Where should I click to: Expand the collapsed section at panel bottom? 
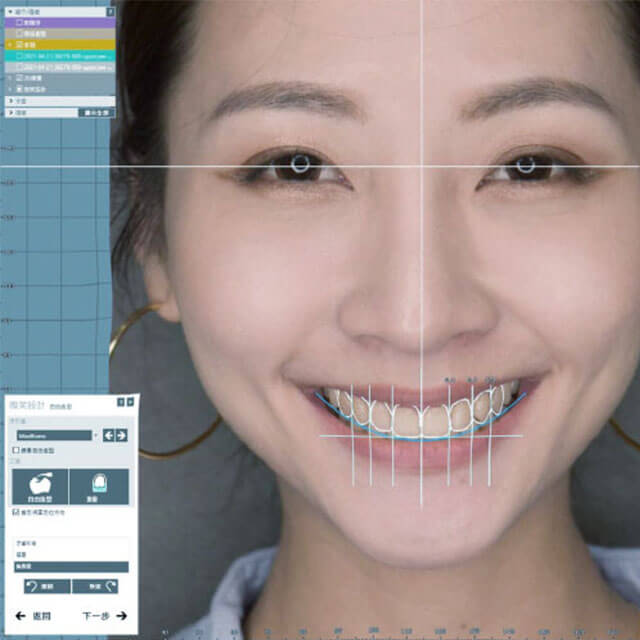9,112
